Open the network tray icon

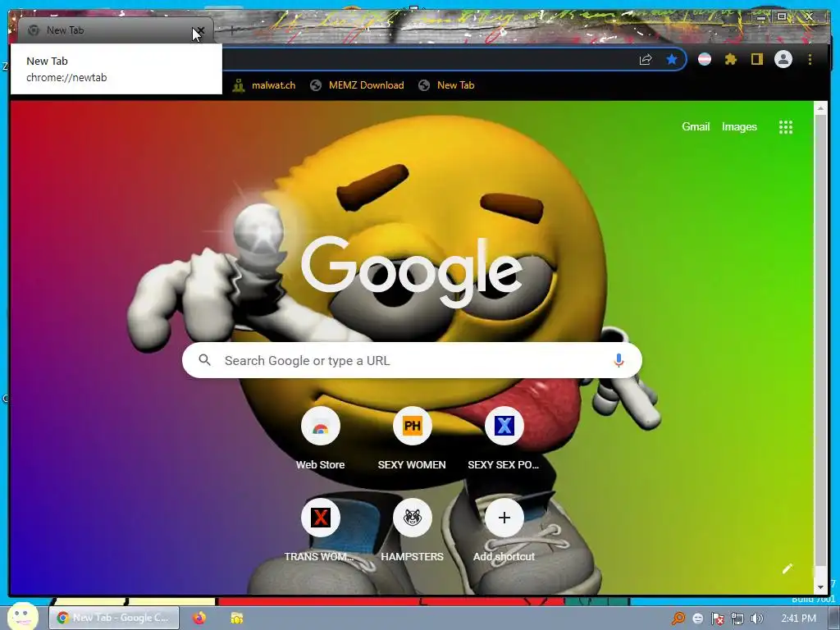737,619
